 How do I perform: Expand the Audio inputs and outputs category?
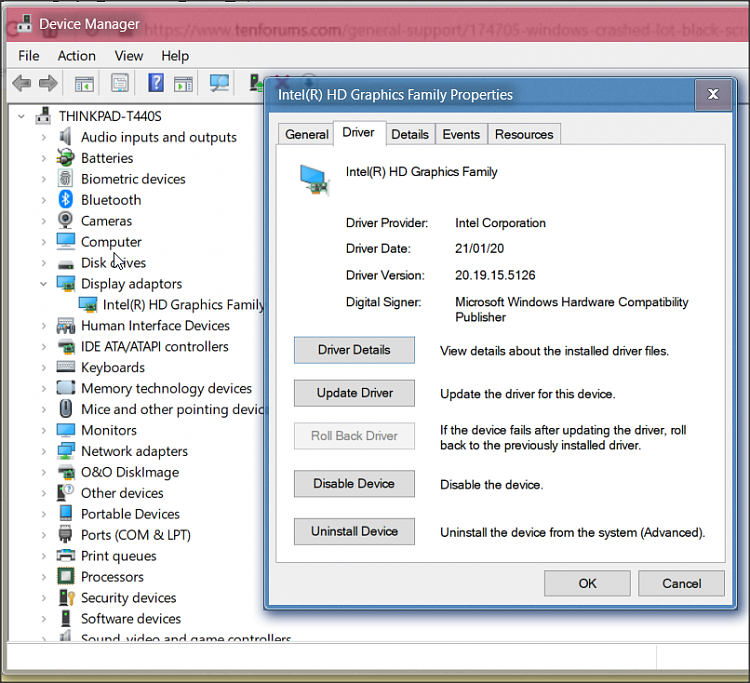point(44,137)
